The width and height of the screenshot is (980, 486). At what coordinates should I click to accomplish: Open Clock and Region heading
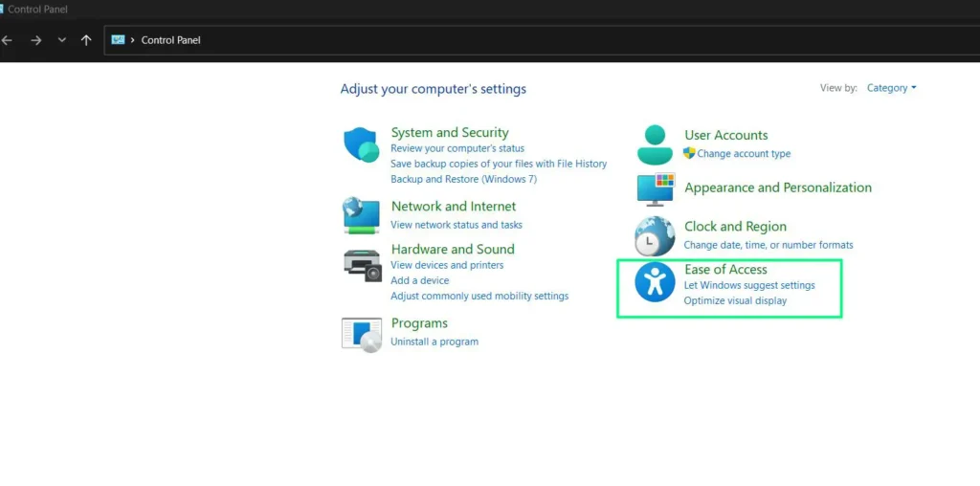735,226
